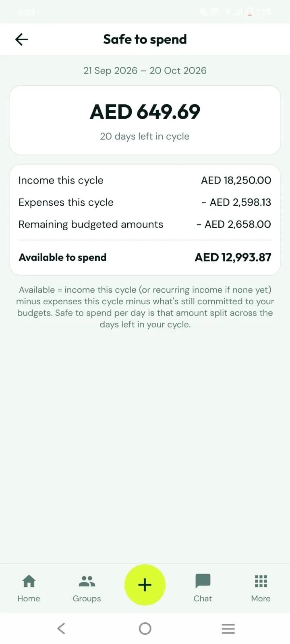The width and height of the screenshot is (290, 644).
Task: Tap the battery icon in the status bar
Action: pyautogui.click(x=250, y=12)
